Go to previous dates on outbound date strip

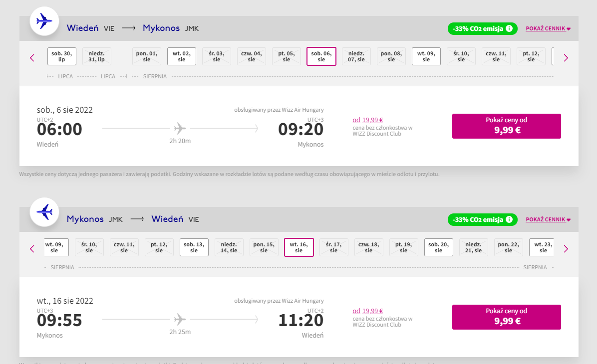tap(32, 58)
